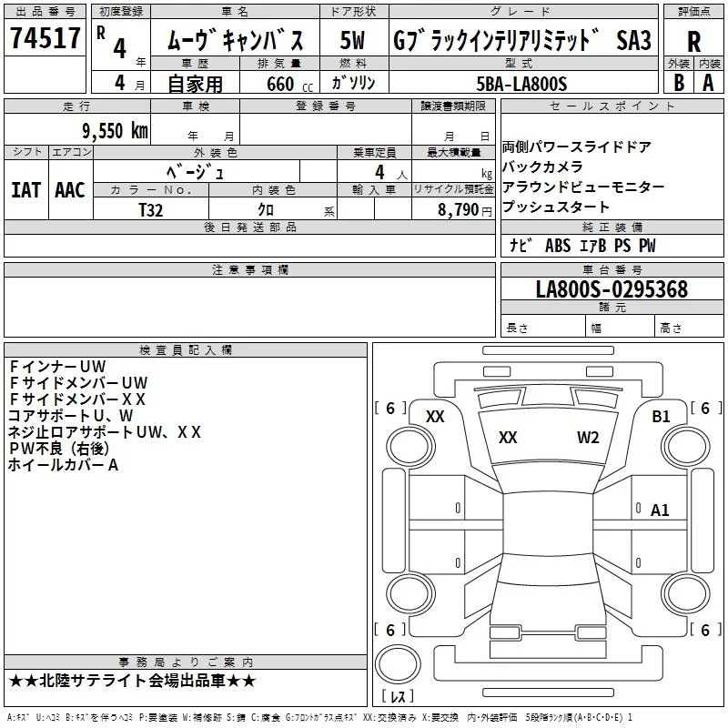Screen dimensions: 728x728
Task: Click spare tire circle above レス label
Action: pos(398,665)
